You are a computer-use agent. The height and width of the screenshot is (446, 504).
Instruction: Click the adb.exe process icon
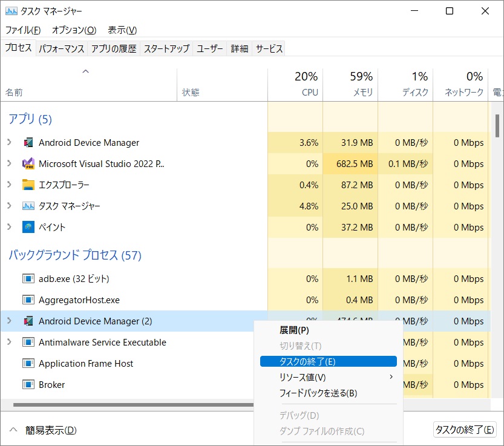28,278
